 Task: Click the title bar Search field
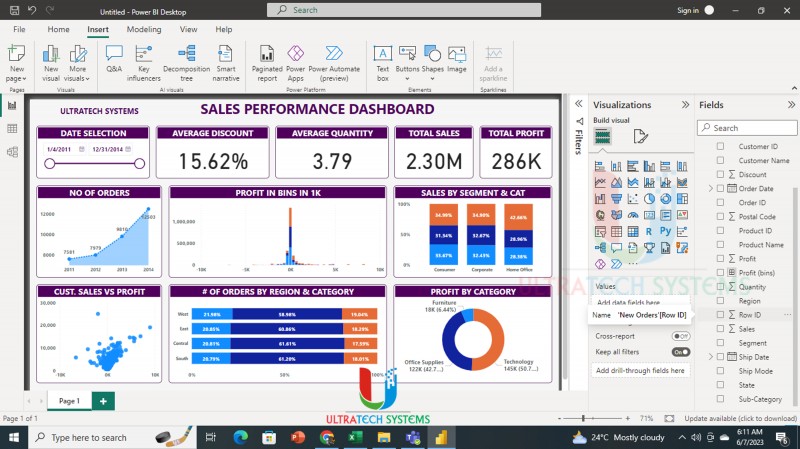tap(404, 10)
